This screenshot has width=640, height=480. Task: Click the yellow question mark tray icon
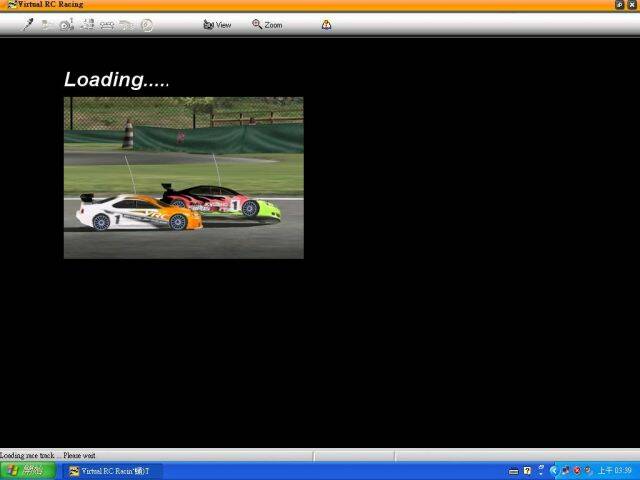pyautogui.click(x=527, y=471)
